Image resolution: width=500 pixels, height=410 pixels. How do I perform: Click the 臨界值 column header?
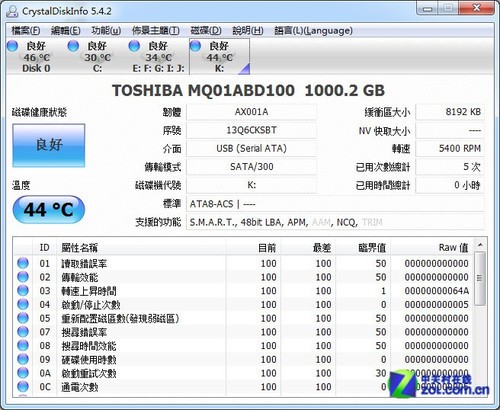(363, 247)
